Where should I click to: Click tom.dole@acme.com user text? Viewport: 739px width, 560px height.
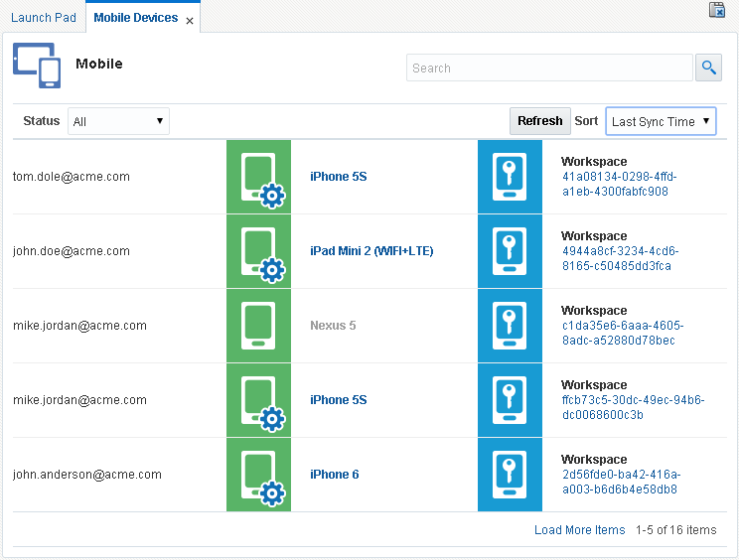(x=72, y=177)
